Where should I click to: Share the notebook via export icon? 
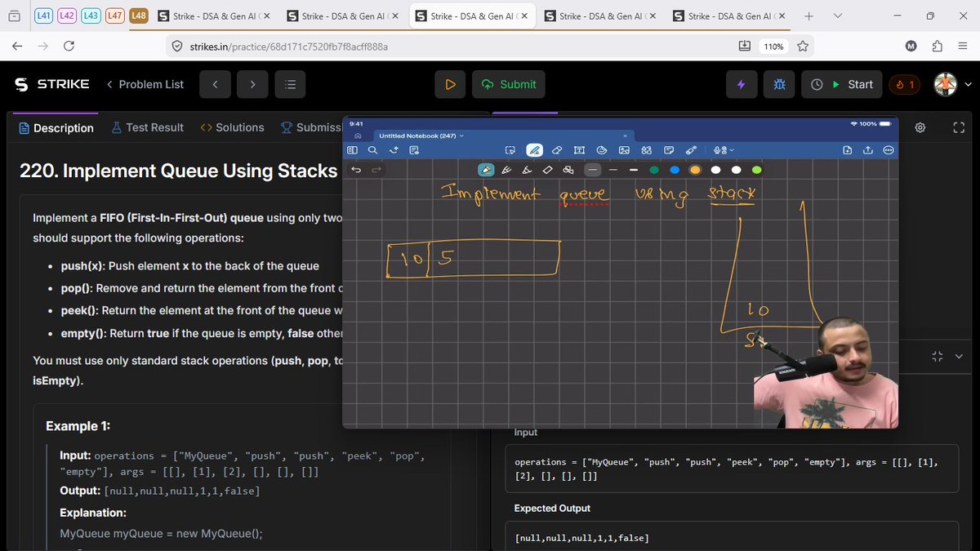[x=868, y=150]
